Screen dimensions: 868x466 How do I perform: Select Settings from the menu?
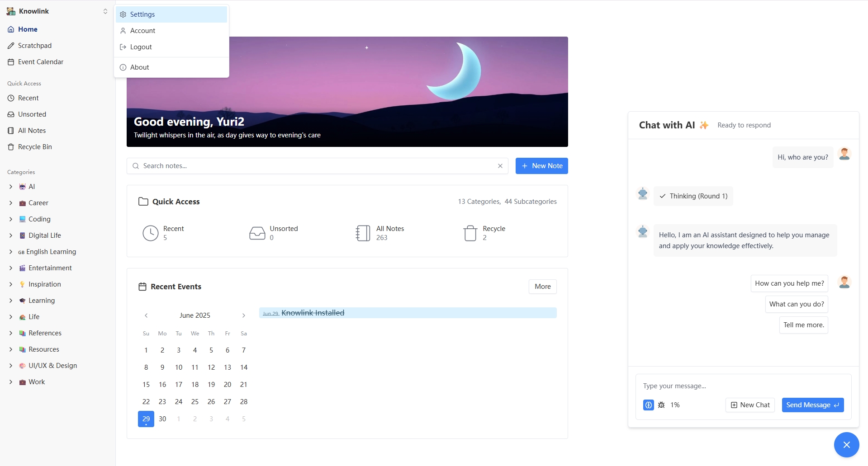(x=171, y=14)
